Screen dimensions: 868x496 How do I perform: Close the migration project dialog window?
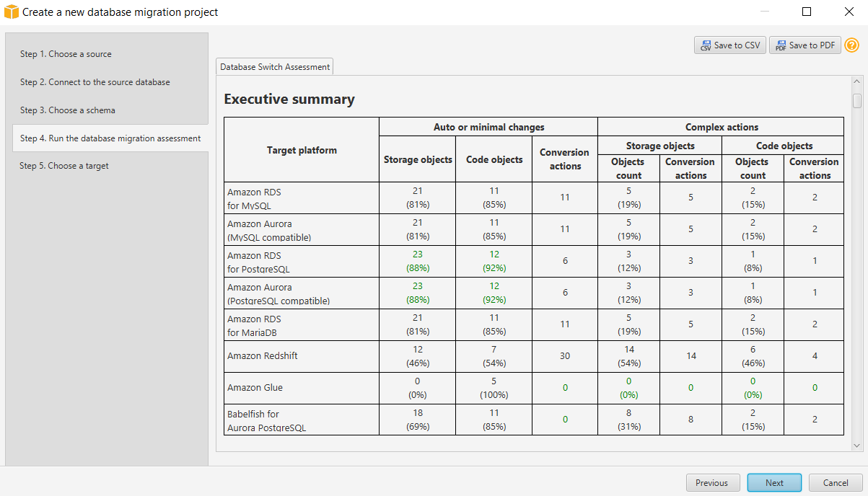(849, 12)
